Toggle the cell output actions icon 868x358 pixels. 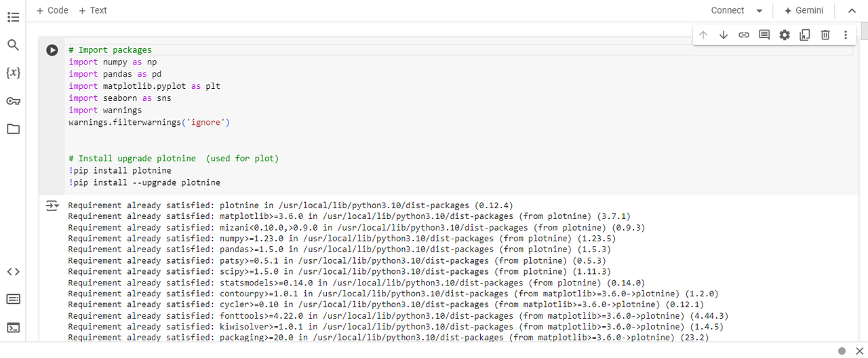click(52, 205)
